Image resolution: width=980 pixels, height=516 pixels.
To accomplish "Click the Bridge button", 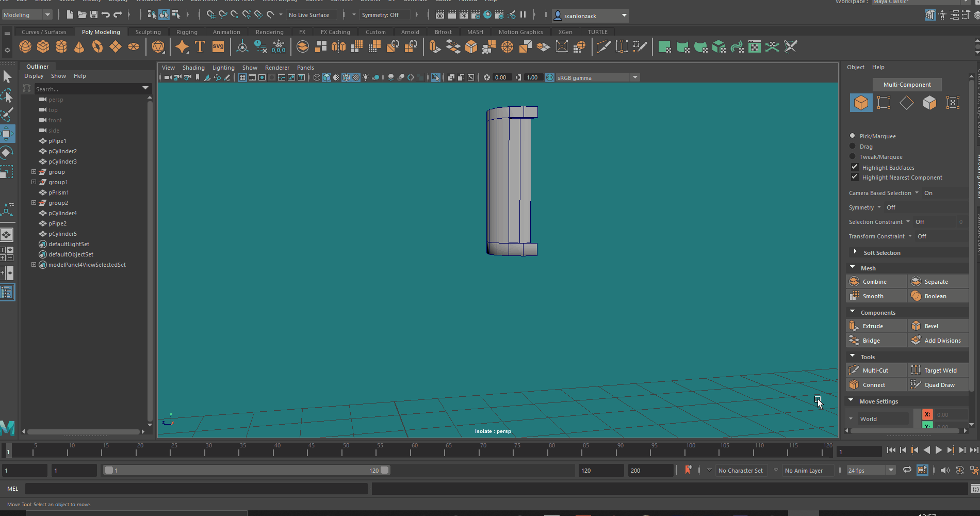I will [x=876, y=341].
